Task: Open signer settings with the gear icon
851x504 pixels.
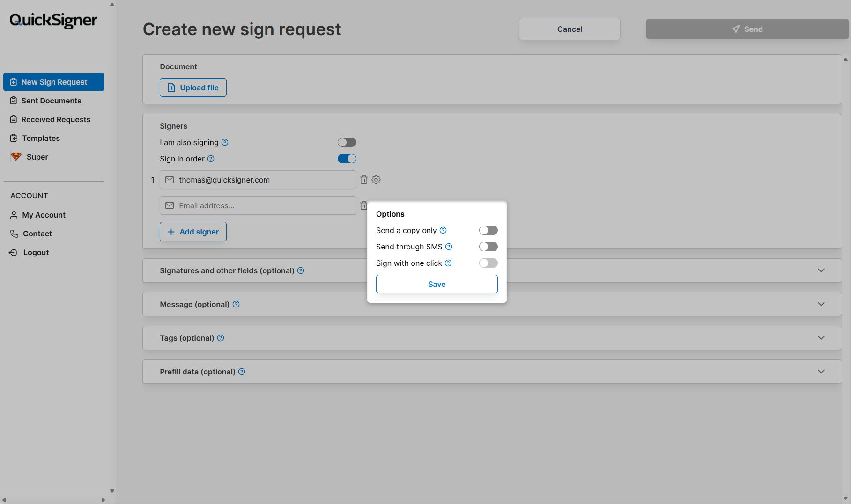Action: pos(376,180)
